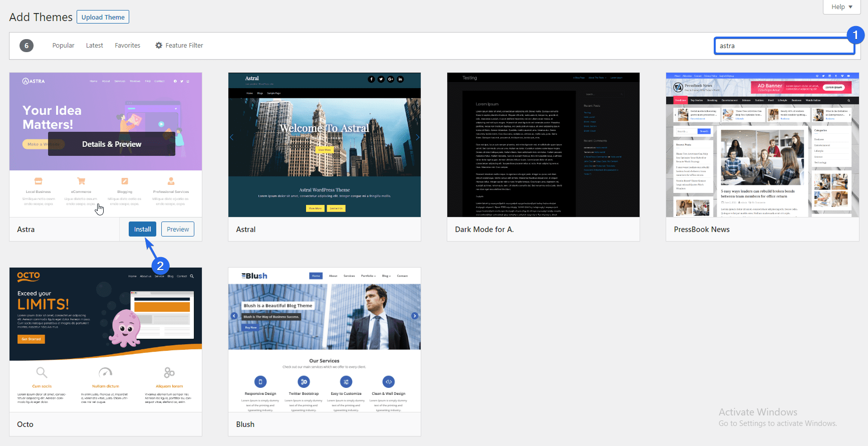Click the Octo theme name label

coord(25,424)
